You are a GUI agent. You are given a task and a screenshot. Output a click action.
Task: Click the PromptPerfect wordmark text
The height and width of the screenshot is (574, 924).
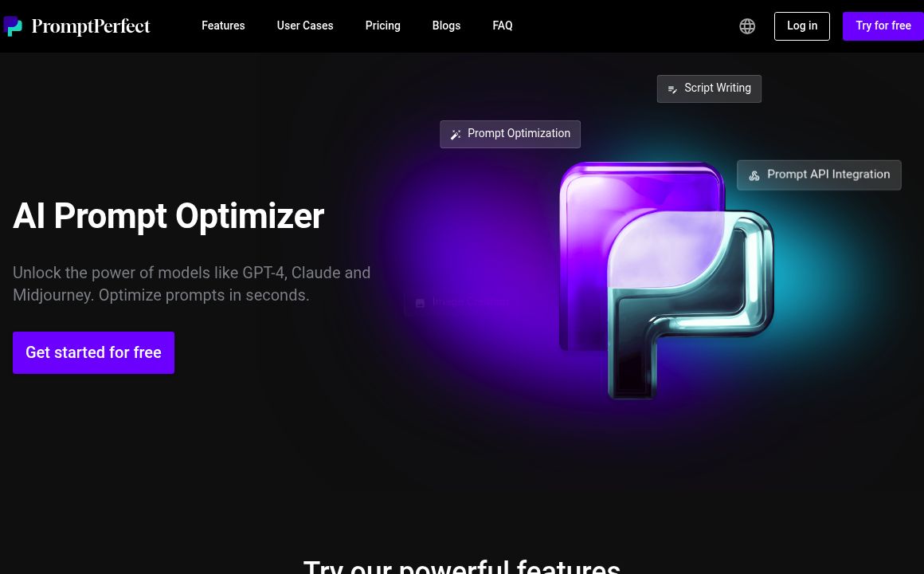pos(91,26)
